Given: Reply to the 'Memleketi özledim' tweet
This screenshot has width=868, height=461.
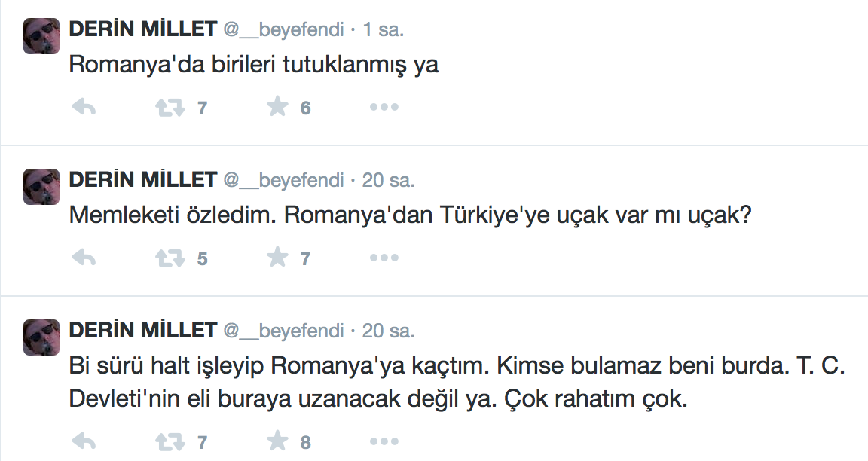Looking at the screenshot, I should (x=84, y=258).
